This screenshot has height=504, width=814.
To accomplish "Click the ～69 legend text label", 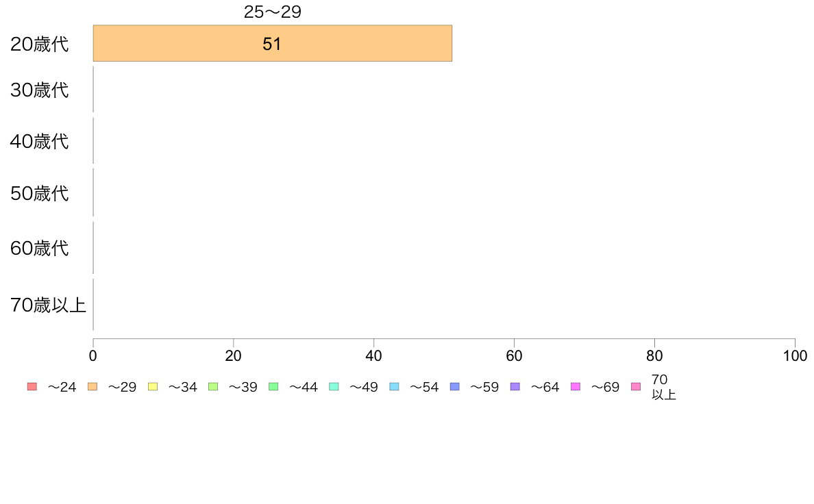I will (x=605, y=387).
